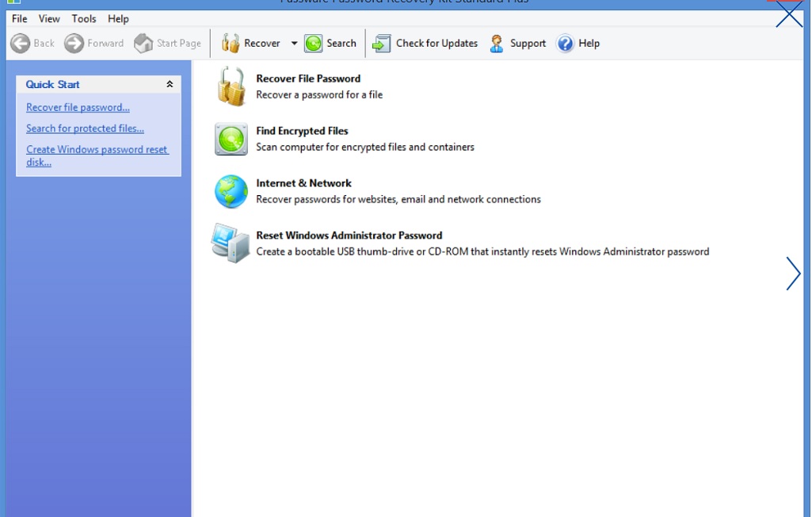
Task: Click Create Windows password reset disk link
Action: pos(97,155)
